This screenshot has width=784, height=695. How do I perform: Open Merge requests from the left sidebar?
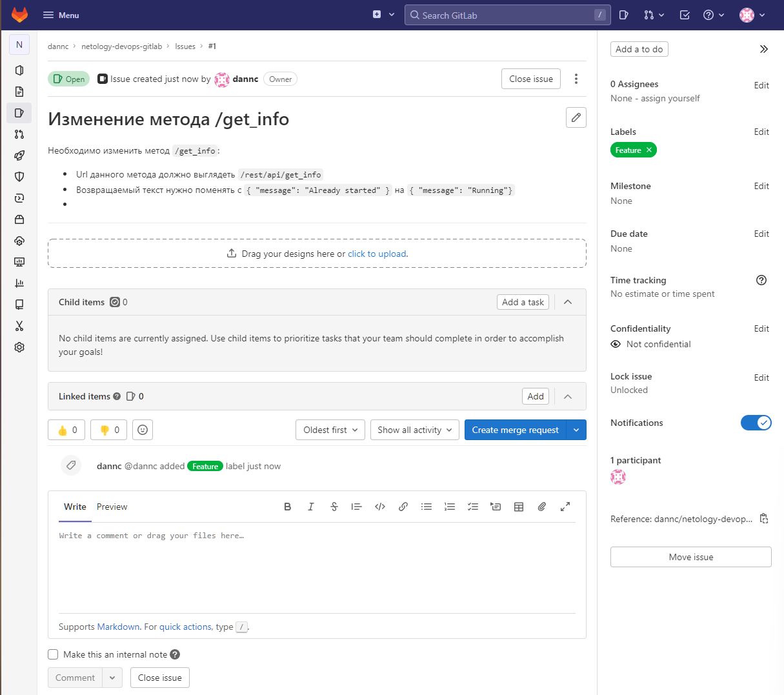[19, 134]
